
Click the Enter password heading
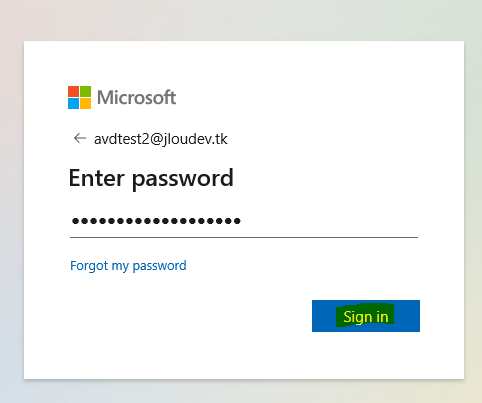point(151,179)
